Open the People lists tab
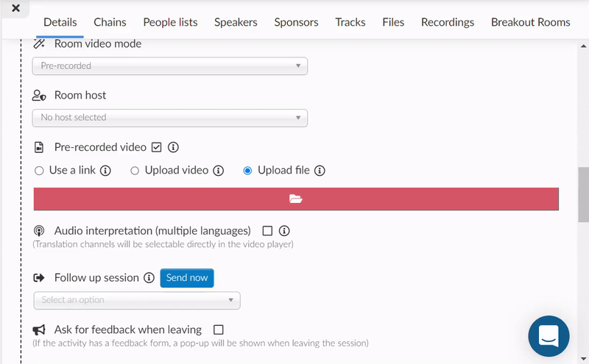The width and height of the screenshot is (589, 364). coord(170,22)
